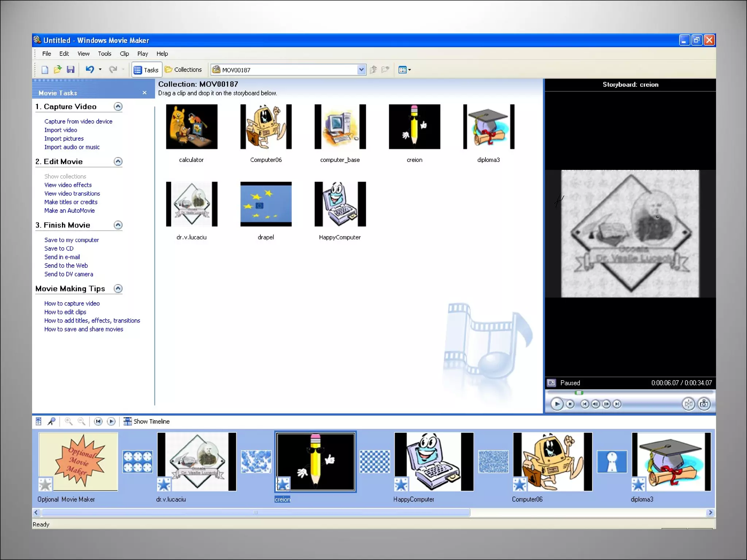Open the Clip menu
Image resolution: width=747 pixels, height=560 pixels.
tap(124, 54)
